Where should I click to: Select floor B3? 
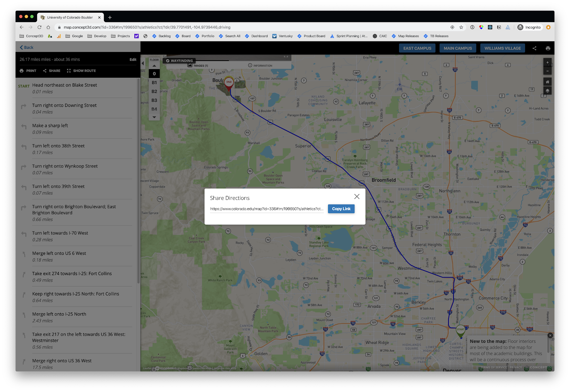[x=154, y=100]
